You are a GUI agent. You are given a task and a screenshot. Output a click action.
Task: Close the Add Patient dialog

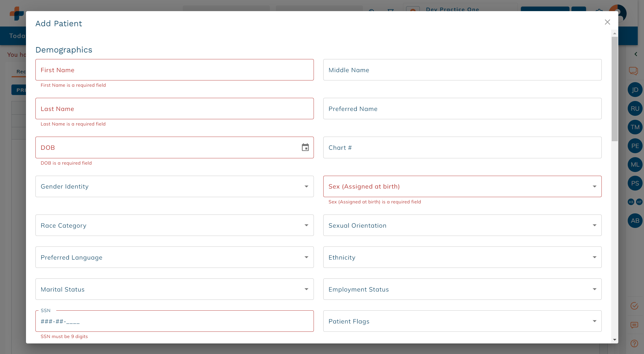click(607, 22)
